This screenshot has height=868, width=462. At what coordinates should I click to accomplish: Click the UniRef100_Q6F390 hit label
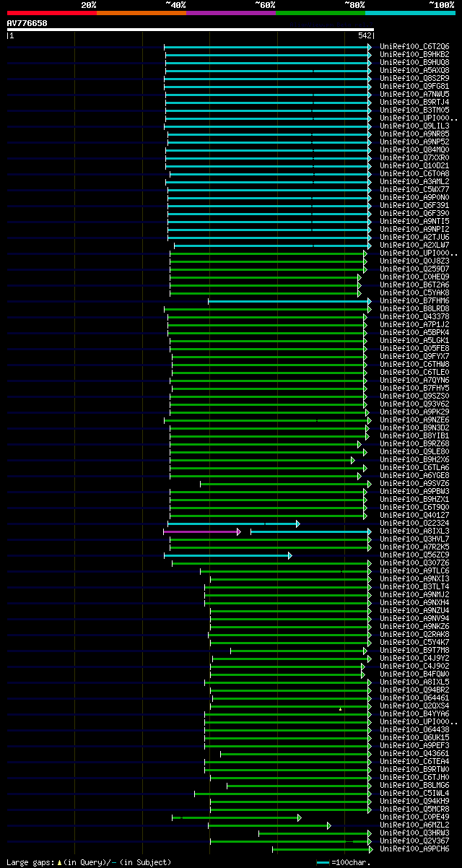point(415,214)
